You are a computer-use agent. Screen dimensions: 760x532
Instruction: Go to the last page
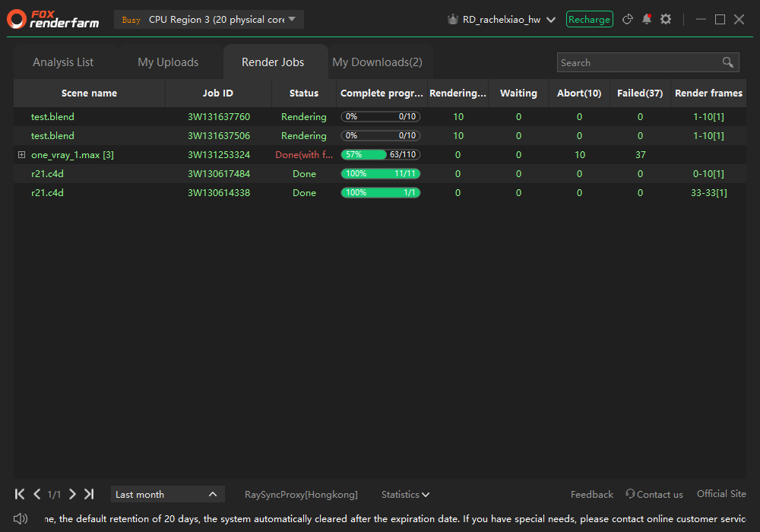(x=89, y=494)
